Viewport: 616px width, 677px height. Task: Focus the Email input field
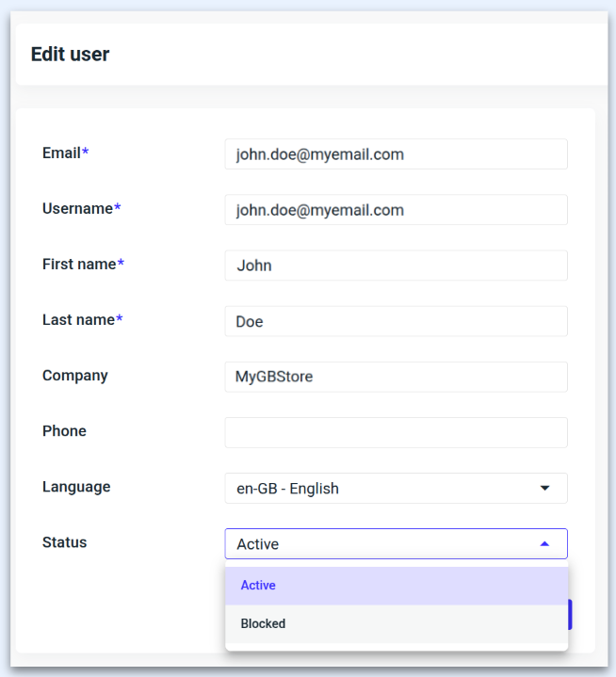396,154
